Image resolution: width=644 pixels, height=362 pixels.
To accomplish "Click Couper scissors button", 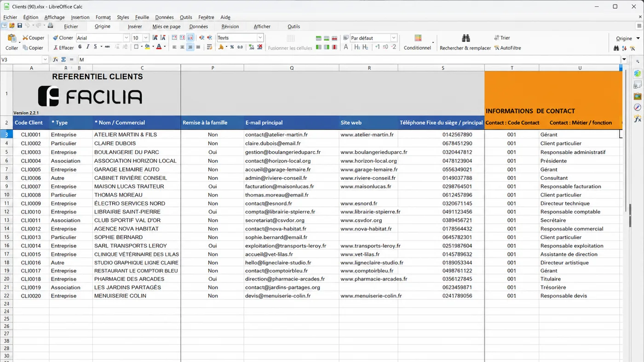I will click(x=33, y=38).
